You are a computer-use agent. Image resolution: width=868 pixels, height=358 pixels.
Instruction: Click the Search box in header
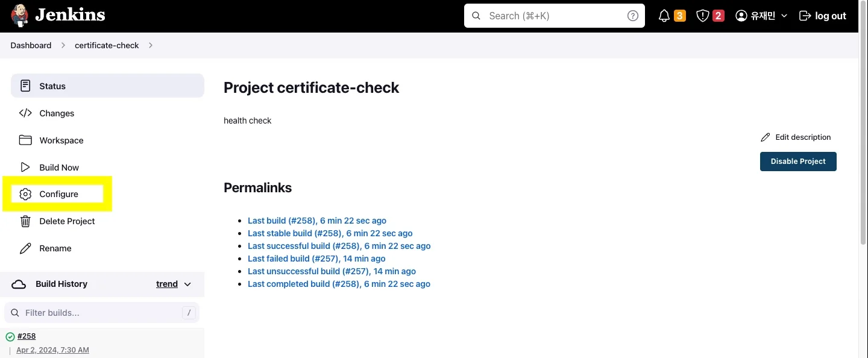tap(553, 16)
